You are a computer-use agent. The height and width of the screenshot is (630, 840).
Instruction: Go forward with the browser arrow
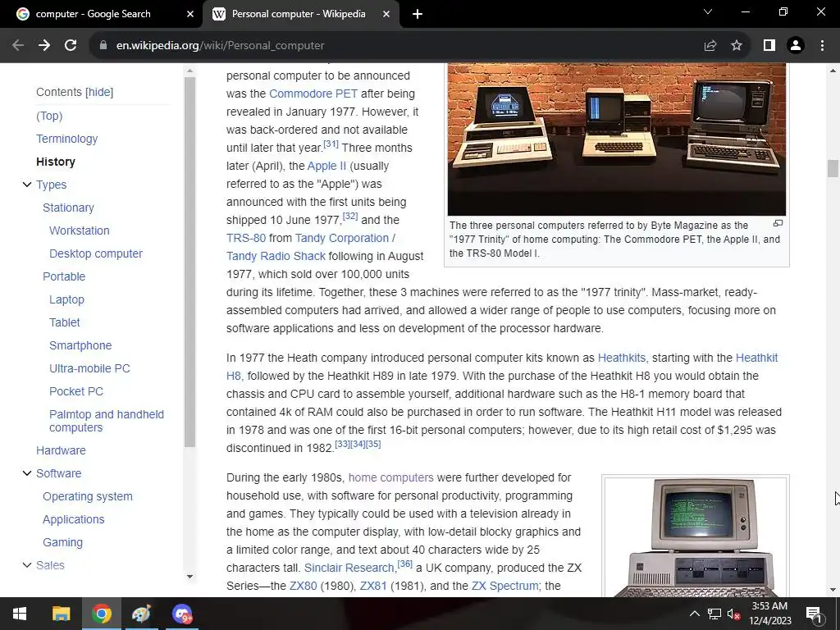[44, 46]
